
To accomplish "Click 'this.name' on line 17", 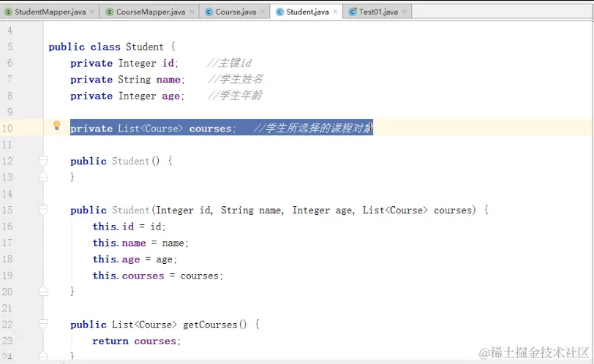I will 119,243.
